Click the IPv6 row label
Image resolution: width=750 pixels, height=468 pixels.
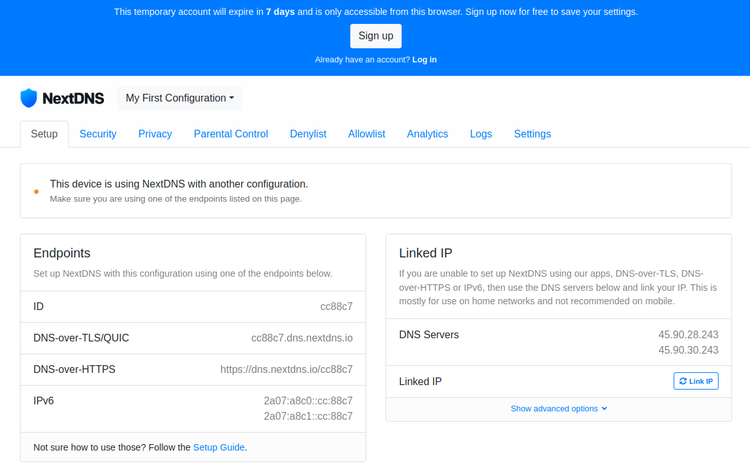coord(44,401)
